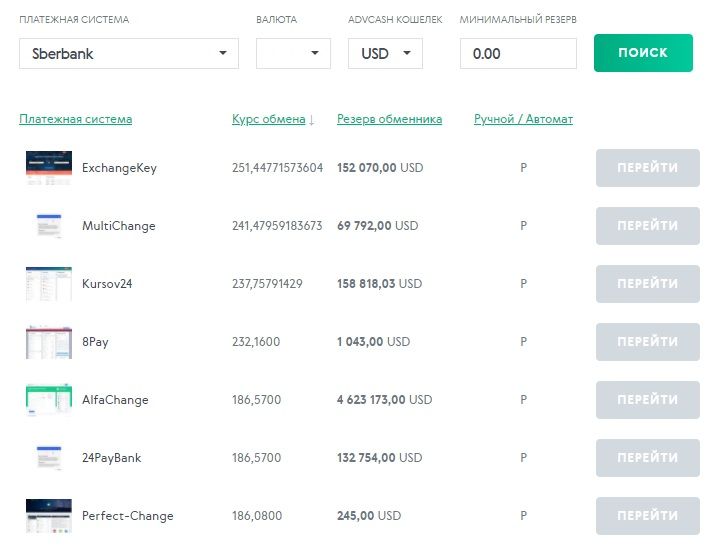
Task: Open the 24PayBank thumbnail image
Action: tap(48, 458)
